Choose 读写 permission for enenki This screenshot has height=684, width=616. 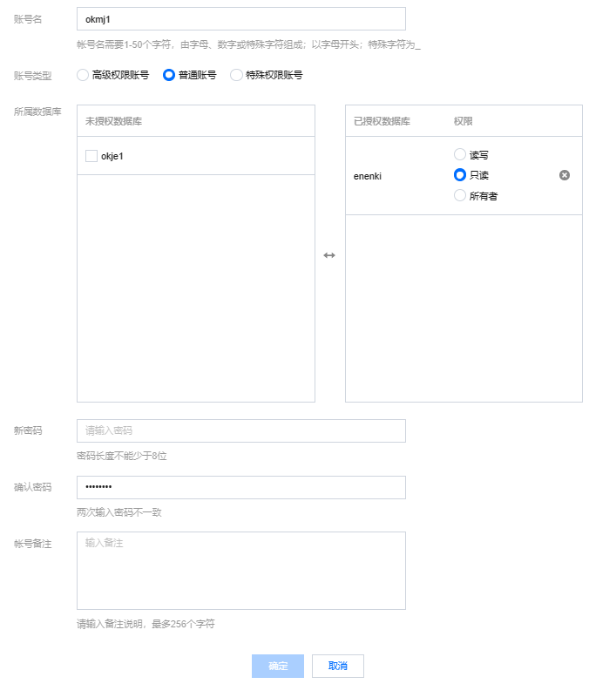coord(460,154)
